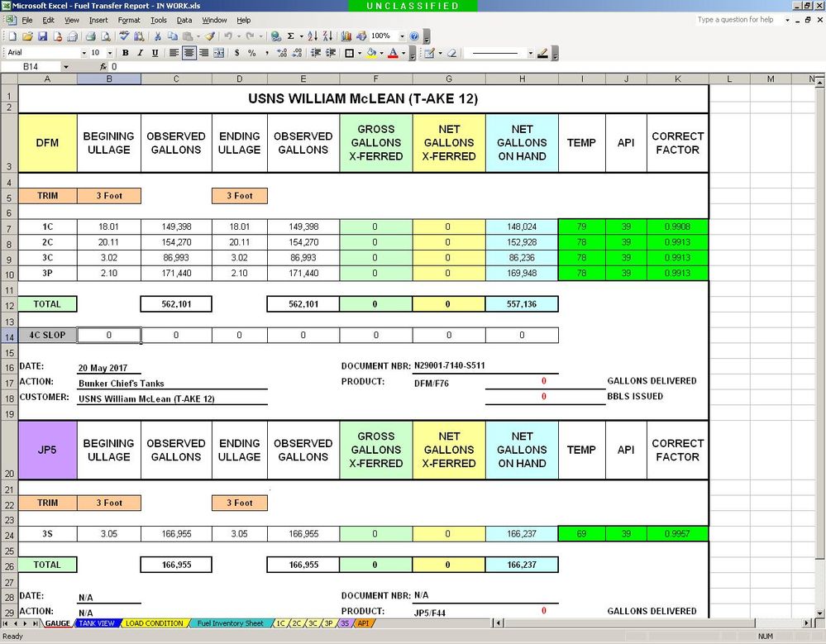Screen dimensions: 826x644
Task: Click the AutoSum sigma icon
Action: (x=291, y=36)
